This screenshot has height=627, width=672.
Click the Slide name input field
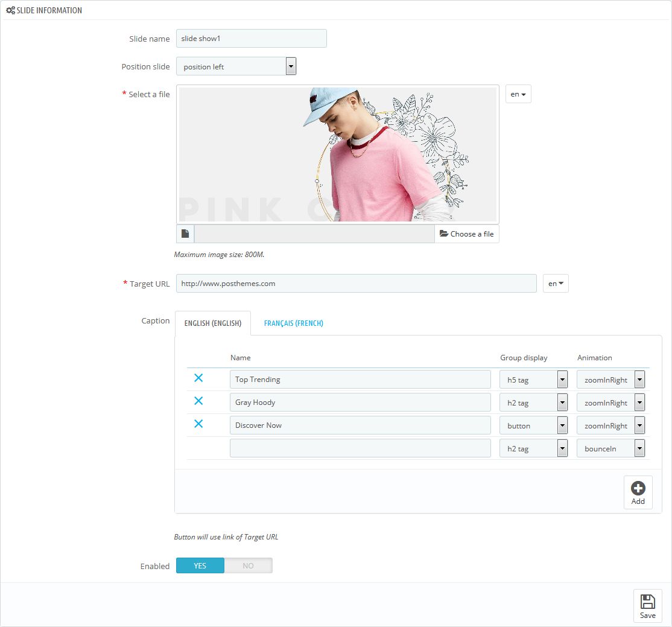251,39
